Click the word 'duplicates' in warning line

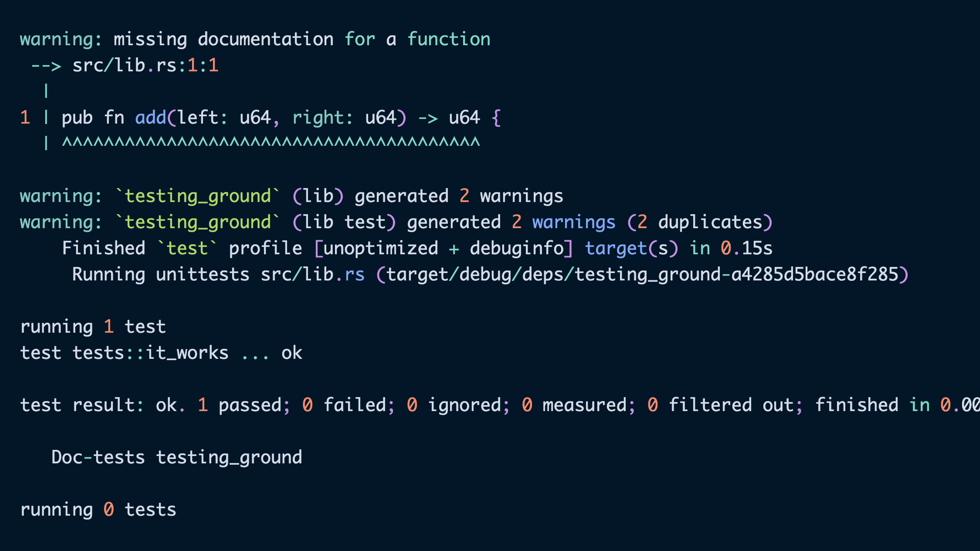tap(710, 222)
